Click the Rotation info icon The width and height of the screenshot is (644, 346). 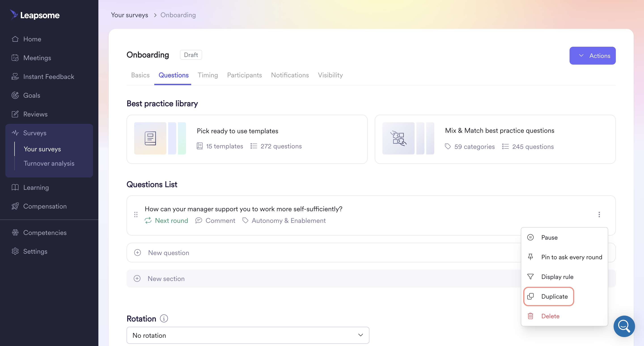pyautogui.click(x=164, y=318)
